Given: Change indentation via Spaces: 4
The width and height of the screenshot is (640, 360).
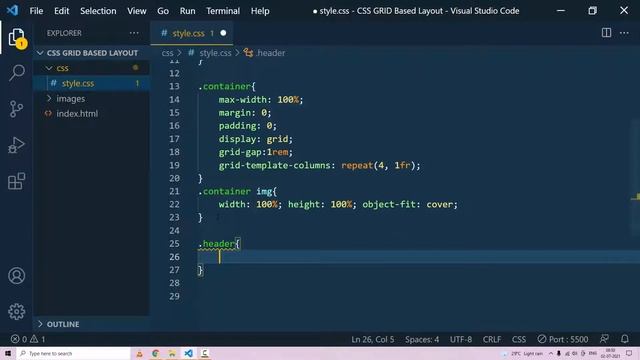Looking at the screenshot, I should click(x=422, y=339).
